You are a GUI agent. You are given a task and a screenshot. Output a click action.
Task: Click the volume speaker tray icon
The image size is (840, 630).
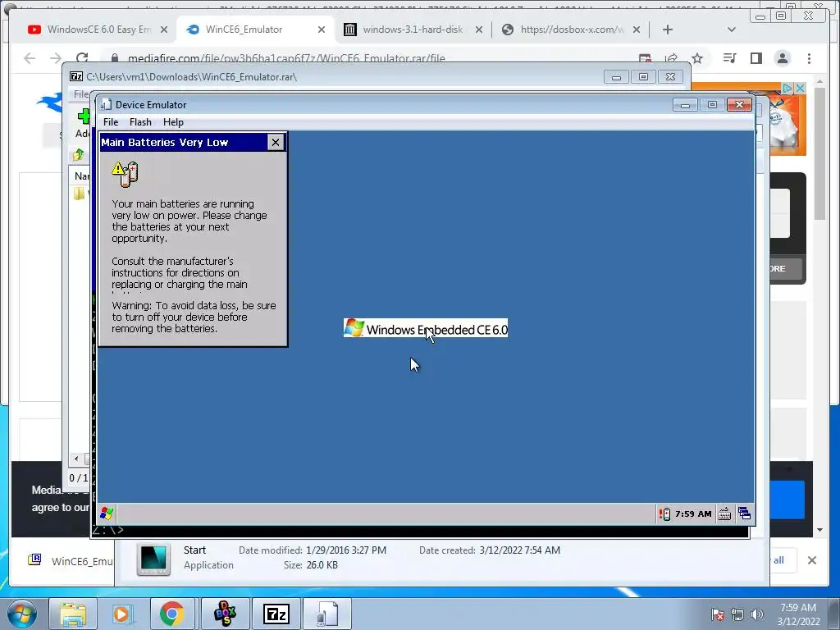click(756, 614)
